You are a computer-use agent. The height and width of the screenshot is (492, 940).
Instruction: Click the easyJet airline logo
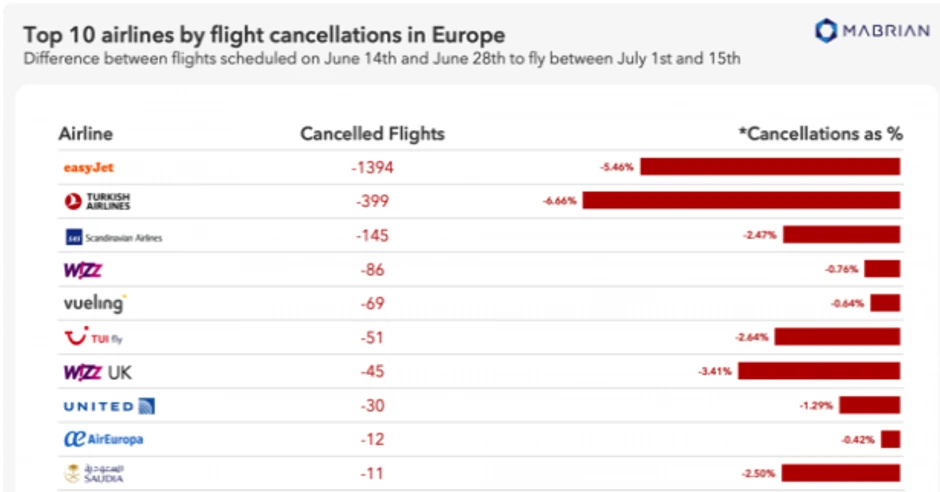point(88,167)
